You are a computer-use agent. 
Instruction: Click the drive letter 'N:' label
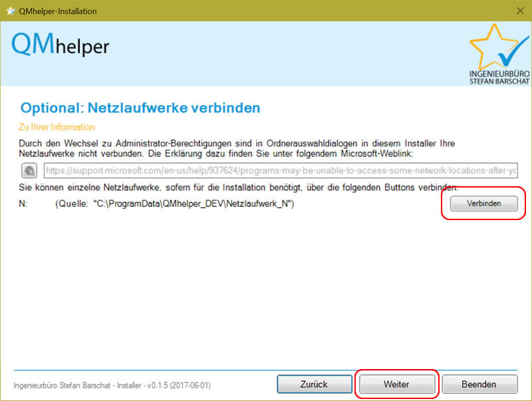pos(23,203)
